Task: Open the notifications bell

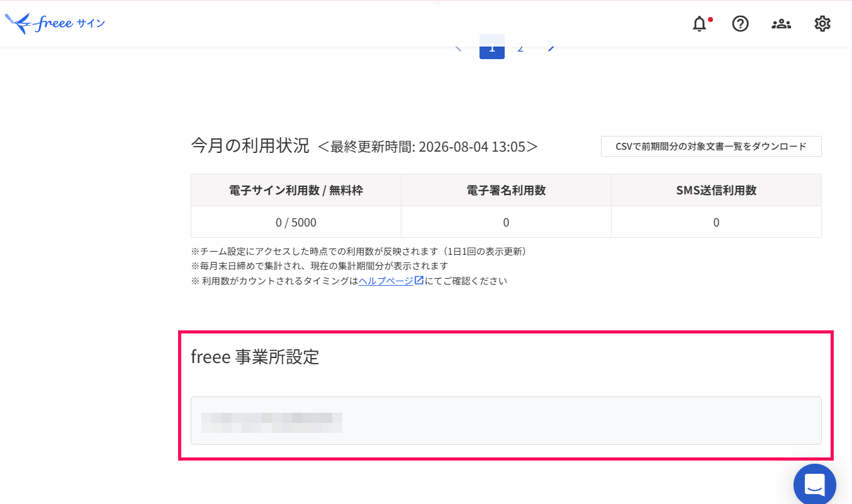Action: click(x=700, y=24)
